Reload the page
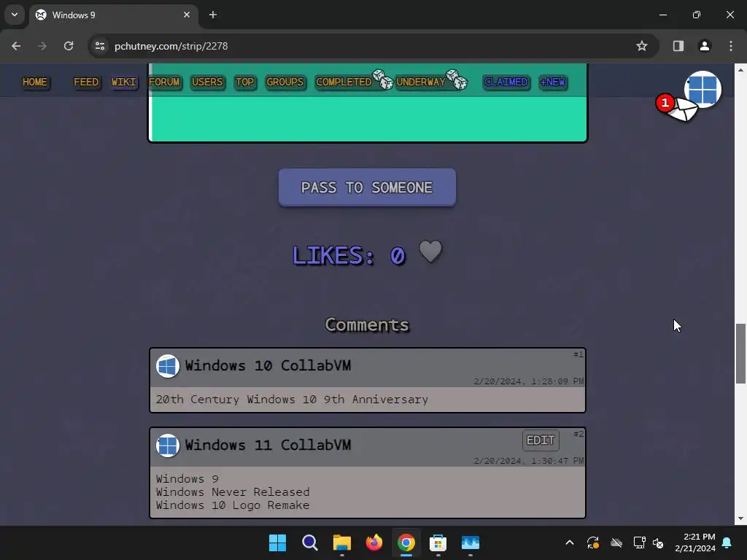Viewport: 747px width, 560px height. click(69, 46)
